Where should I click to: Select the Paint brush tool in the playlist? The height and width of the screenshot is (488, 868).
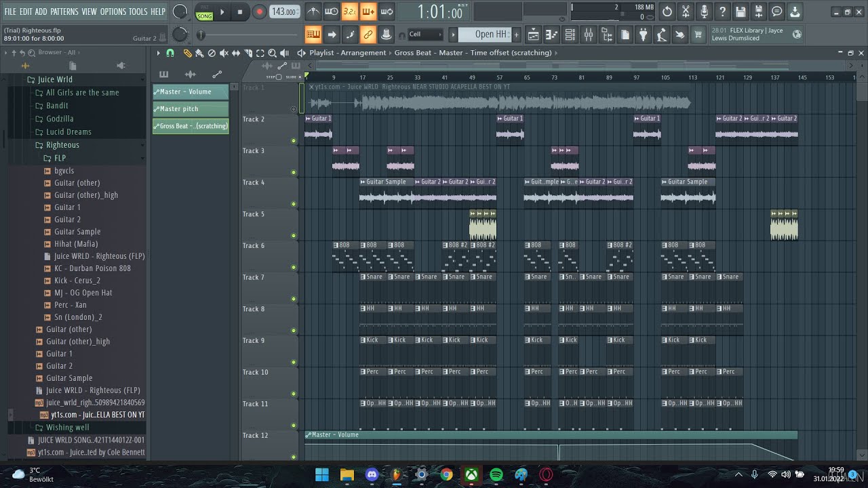199,53
